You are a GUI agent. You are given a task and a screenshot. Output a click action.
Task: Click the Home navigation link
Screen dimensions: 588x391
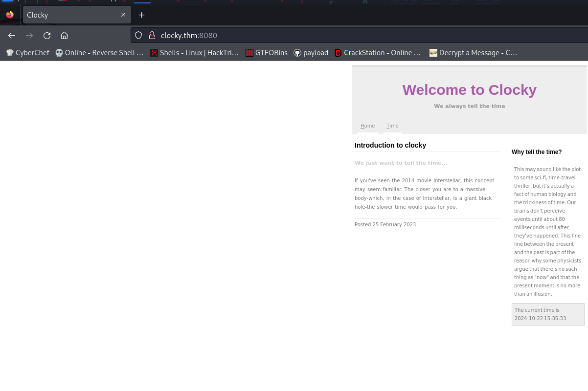click(x=367, y=126)
